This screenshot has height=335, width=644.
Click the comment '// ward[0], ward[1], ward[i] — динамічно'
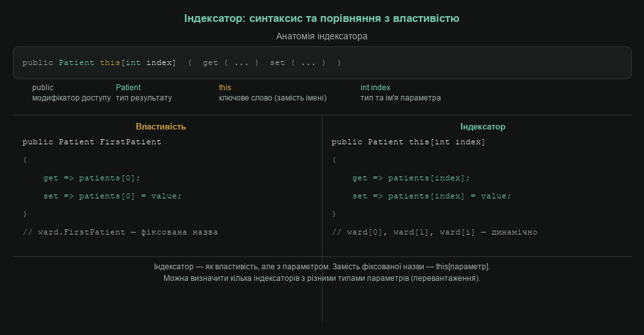tap(435, 232)
